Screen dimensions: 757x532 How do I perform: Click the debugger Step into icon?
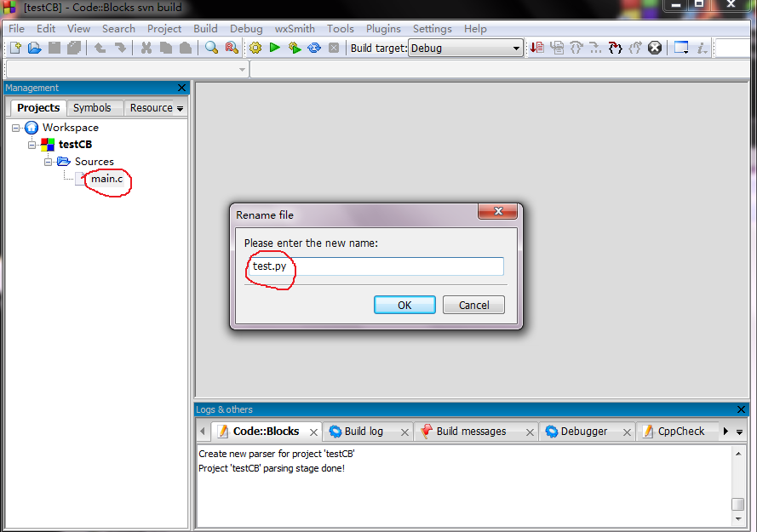616,48
